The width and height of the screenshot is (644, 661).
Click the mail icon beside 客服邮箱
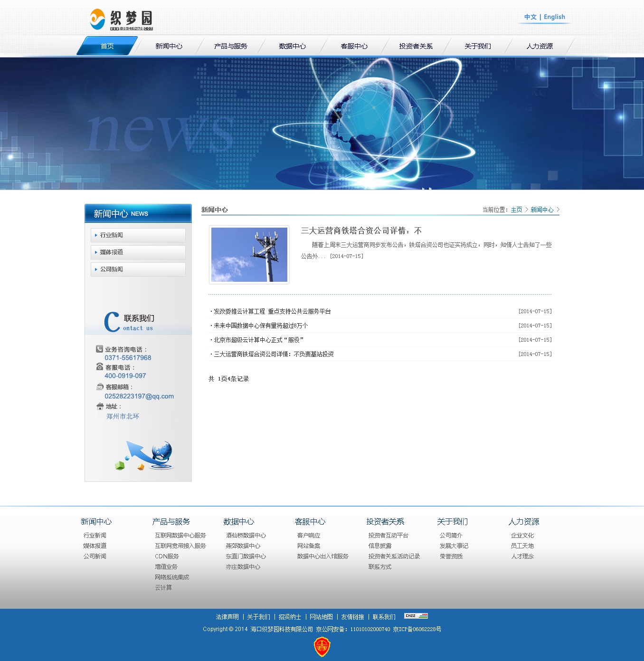[x=100, y=387]
